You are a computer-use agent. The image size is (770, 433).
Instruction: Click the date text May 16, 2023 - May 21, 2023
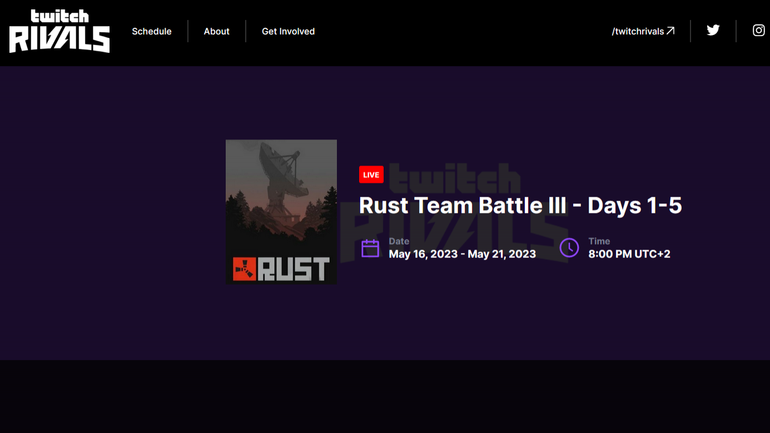462,254
